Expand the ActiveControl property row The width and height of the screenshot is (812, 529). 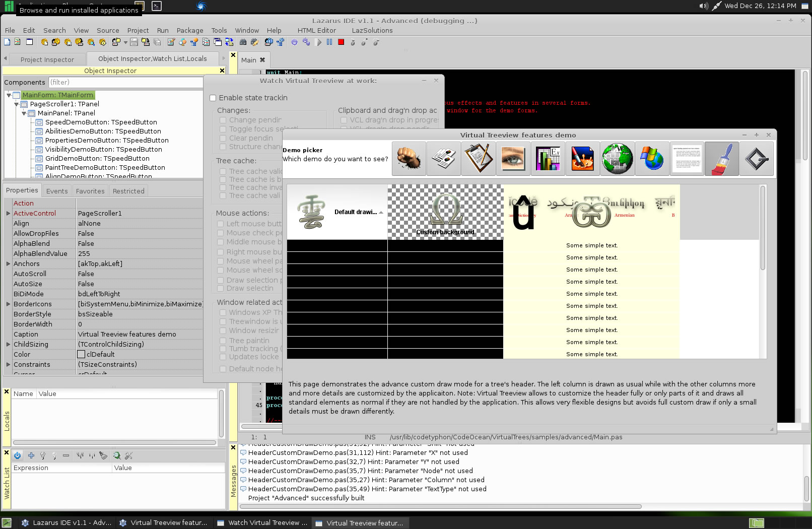[8, 213]
